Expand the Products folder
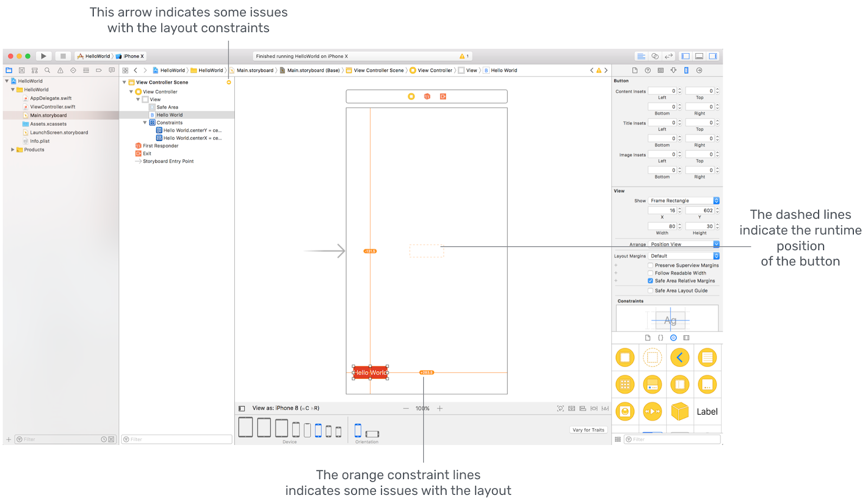This screenshot has height=503, width=868. tap(12, 149)
